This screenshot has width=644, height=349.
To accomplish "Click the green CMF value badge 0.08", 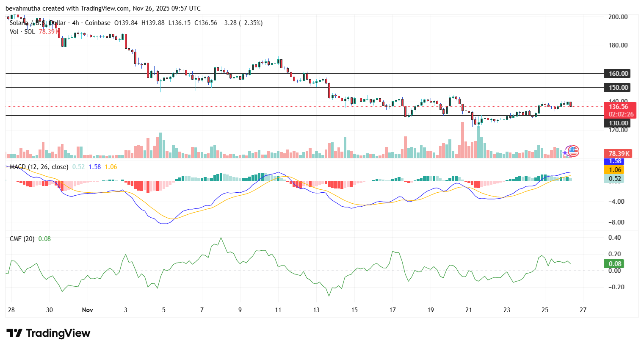I will 615,263.
